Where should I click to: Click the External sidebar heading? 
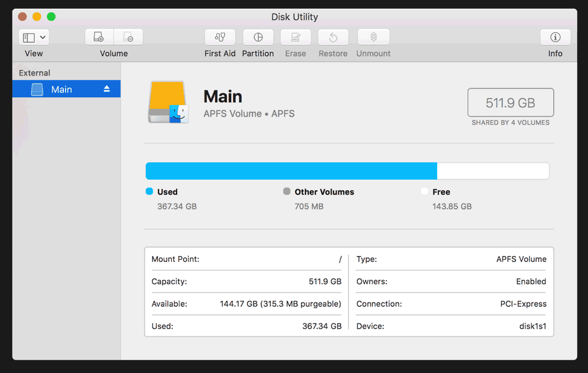pyautogui.click(x=34, y=73)
